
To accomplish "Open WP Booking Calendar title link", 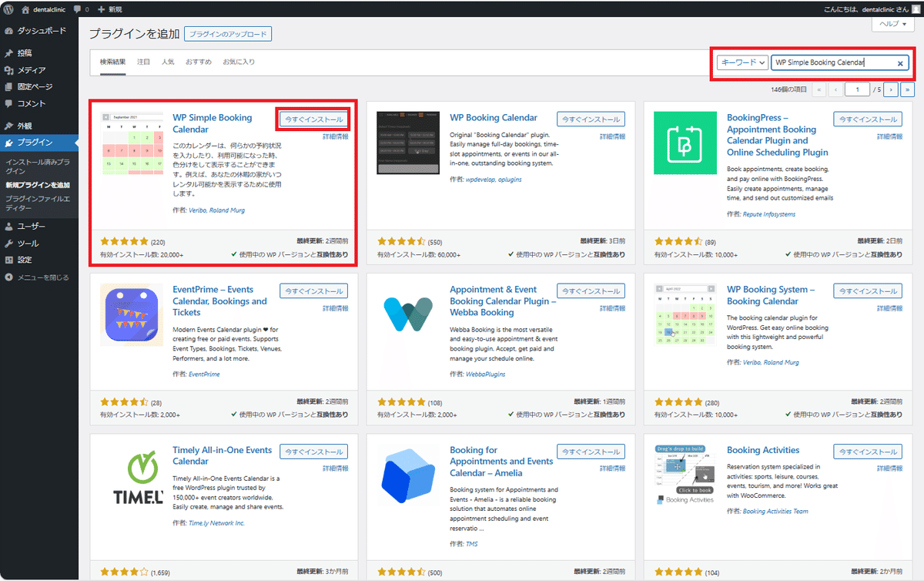I will 494,118.
